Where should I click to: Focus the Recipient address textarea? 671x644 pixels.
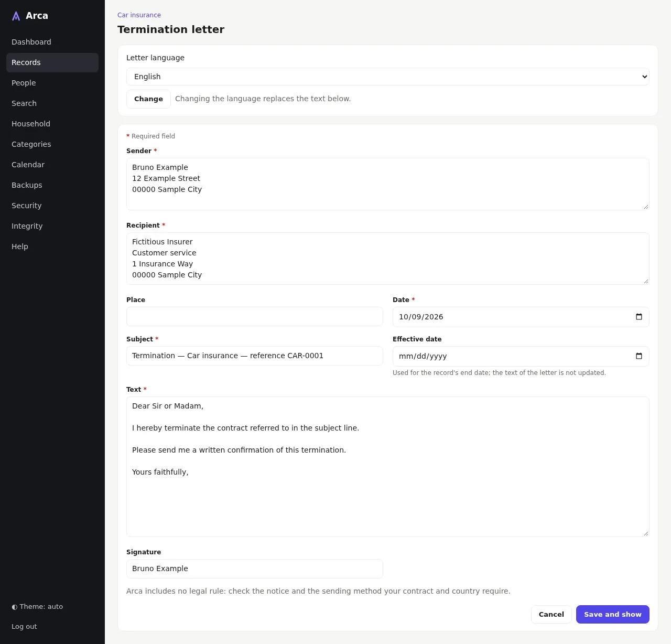[388, 259]
